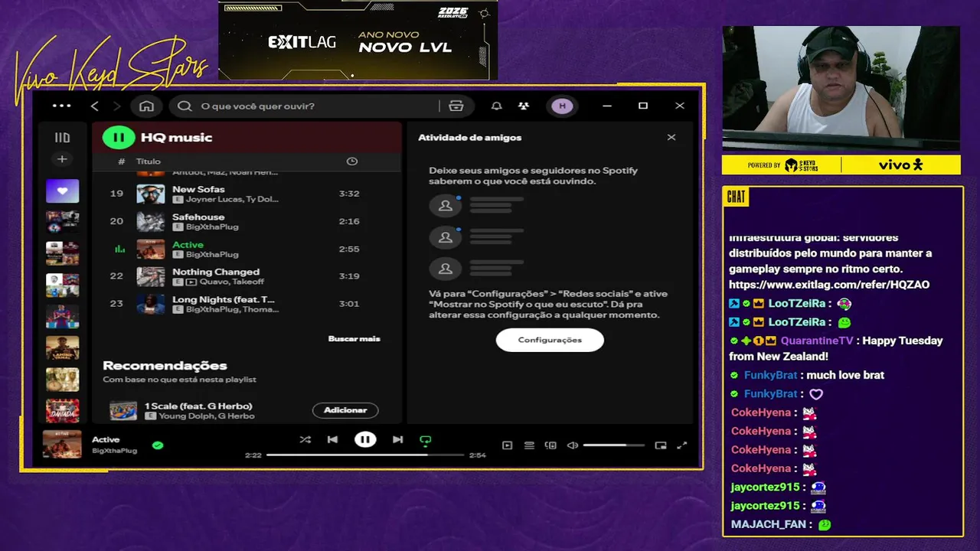Open the ExitLag banner ad
The image size is (980, 551).
pos(358,40)
